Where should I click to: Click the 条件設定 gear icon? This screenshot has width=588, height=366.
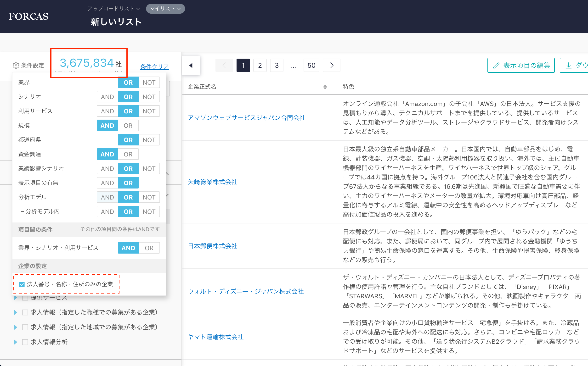(16, 65)
